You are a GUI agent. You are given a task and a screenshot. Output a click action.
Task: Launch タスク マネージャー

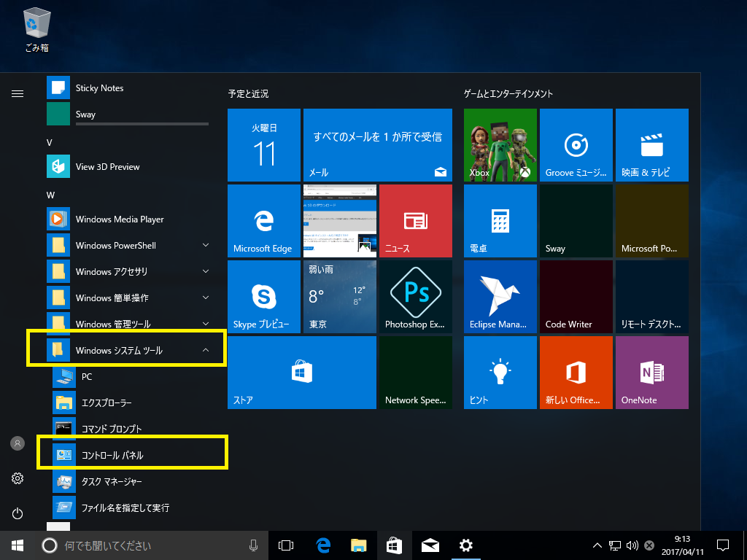point(131,481)
